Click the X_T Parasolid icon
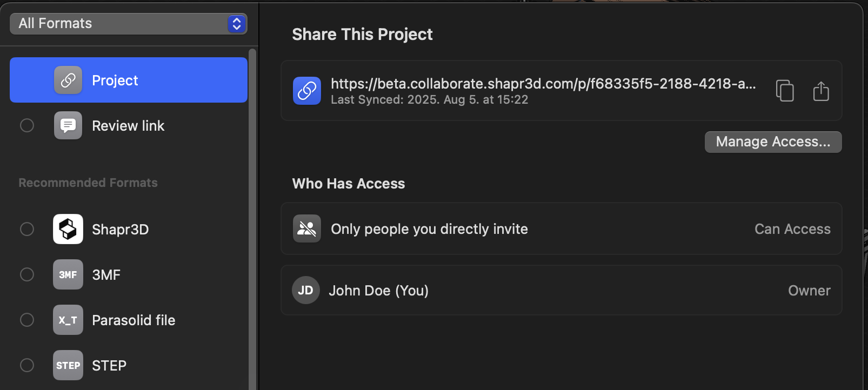The image size is (868, 390). tap(68, 320)
